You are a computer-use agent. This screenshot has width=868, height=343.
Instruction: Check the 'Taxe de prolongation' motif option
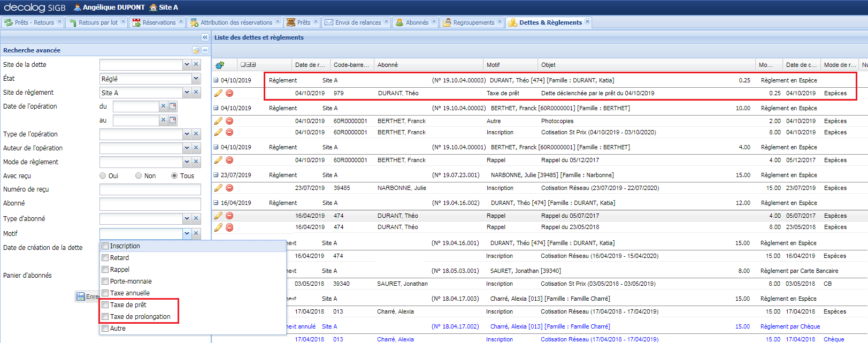coord(105,317)
